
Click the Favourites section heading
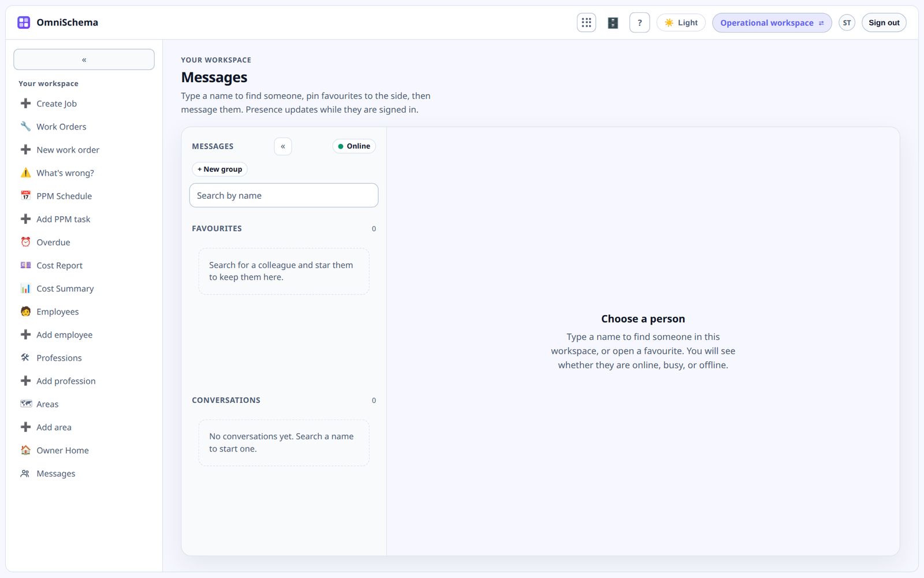(217, 228)
